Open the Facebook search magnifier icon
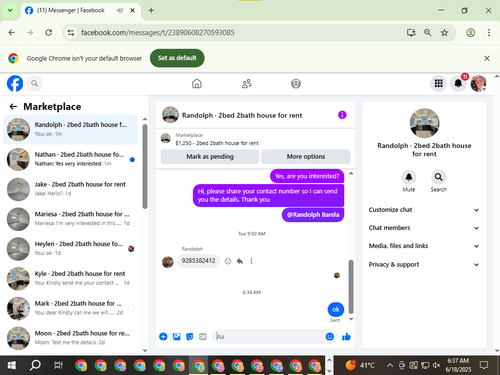500x375 pixels. (x=34, y=83)
